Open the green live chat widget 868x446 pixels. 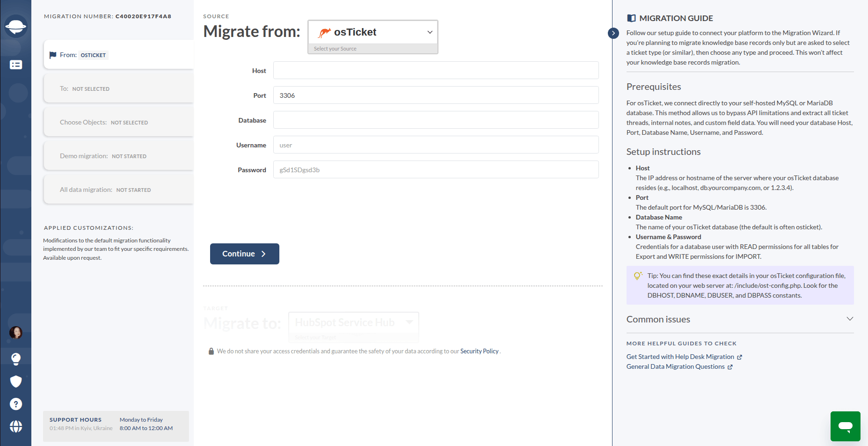click(x=846, y=426)
